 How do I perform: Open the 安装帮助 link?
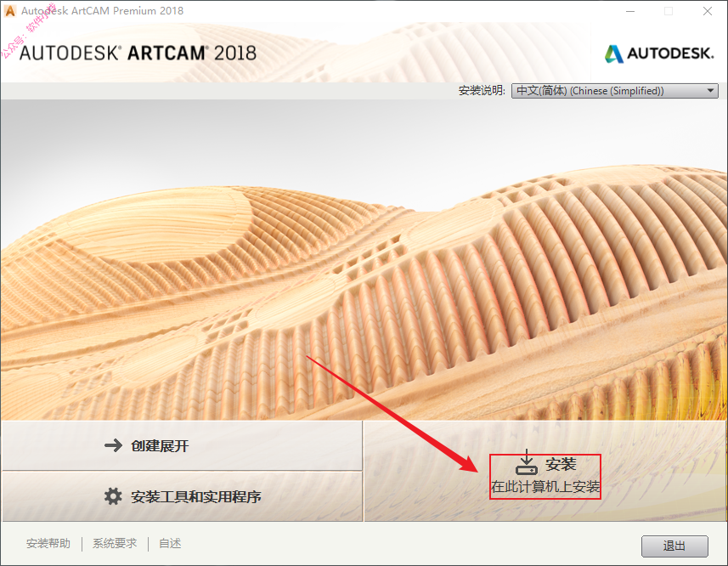(48, 543)
